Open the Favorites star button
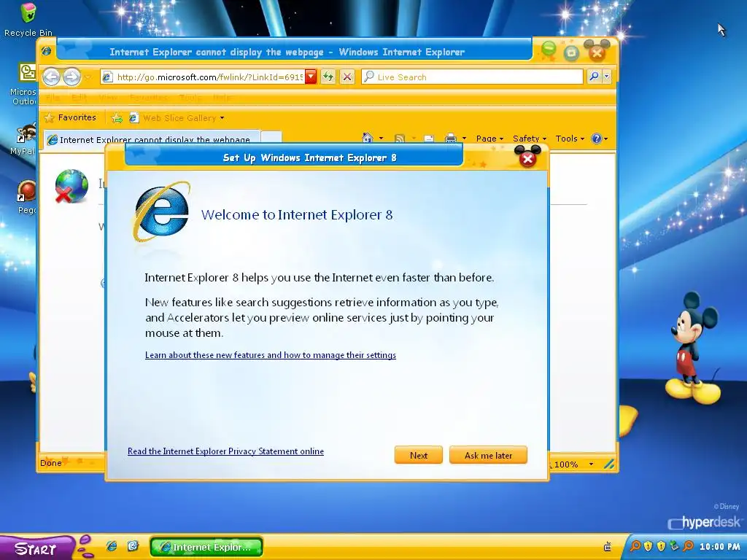Image resolution: width=747 pixels, height=560 pixels. coord(70,117)
